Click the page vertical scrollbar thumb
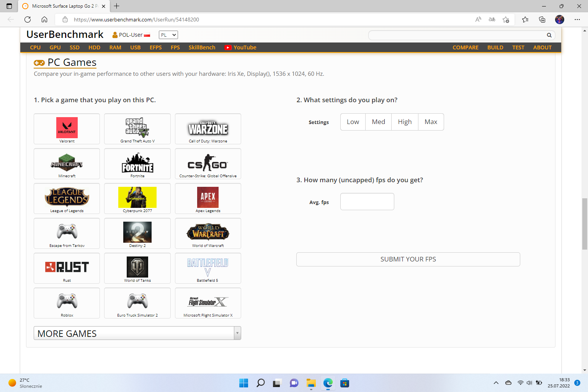Image resolution: width=588 pixels, height=392 pixels. tap(584, 224)
